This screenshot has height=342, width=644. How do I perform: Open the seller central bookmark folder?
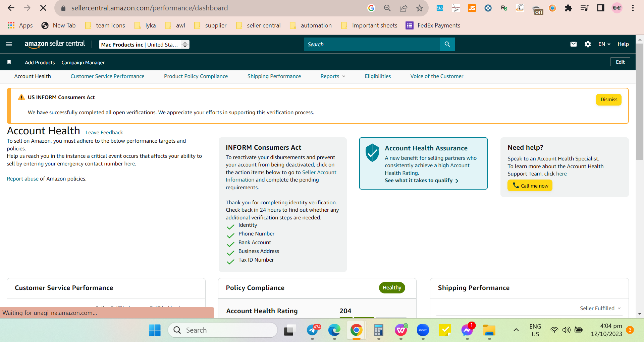point(258,25)
